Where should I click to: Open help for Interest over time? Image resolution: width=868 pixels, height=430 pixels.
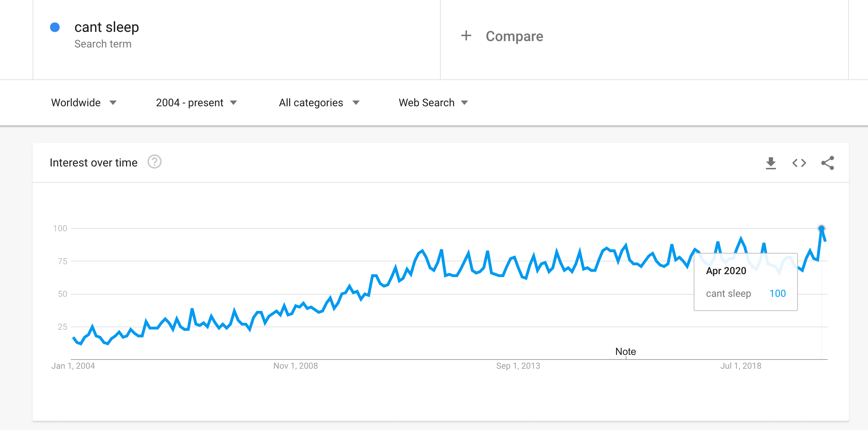(x=154, y=162)
